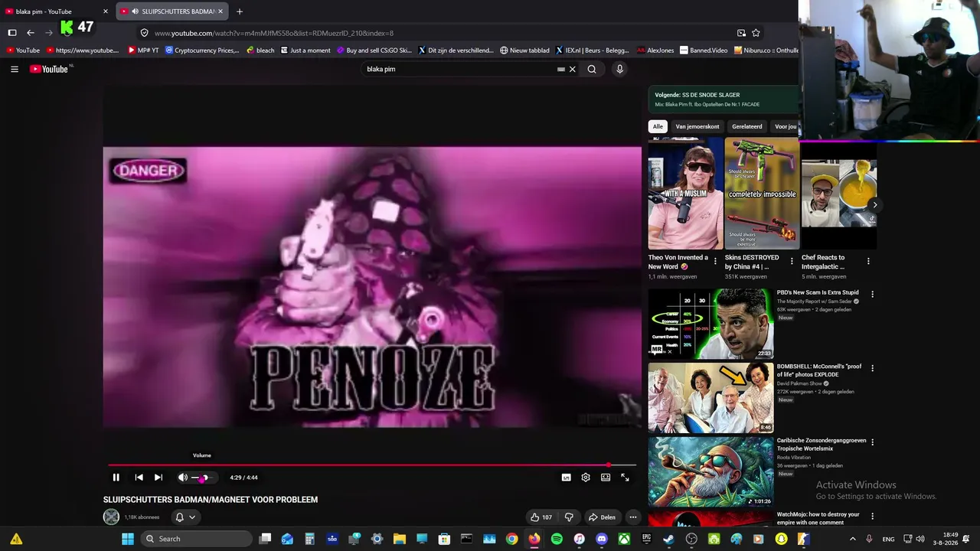Open Steam from the taskbar
Screen dimensions: 980x551
(x=669, y=539)
